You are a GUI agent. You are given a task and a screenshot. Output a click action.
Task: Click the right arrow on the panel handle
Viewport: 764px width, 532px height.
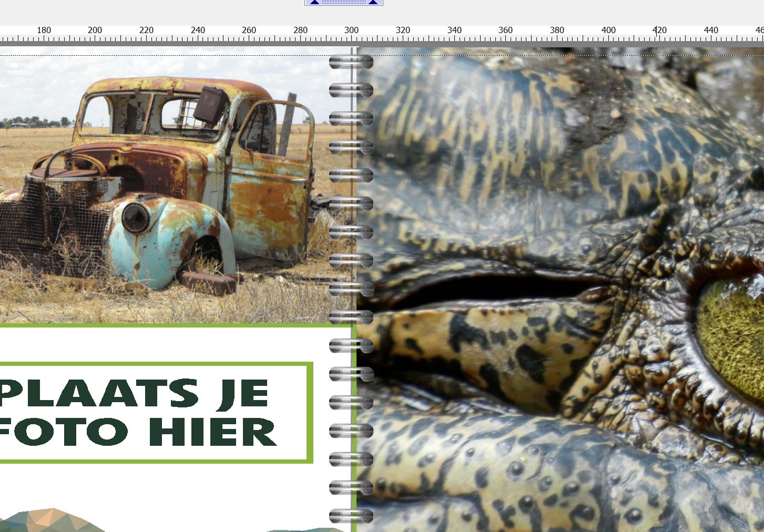click(373, 2)
